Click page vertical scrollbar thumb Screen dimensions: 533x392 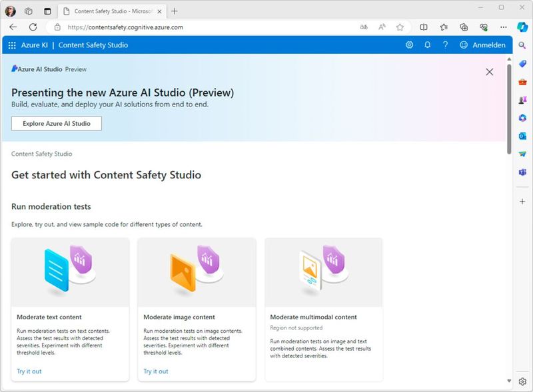pos(509,108)
